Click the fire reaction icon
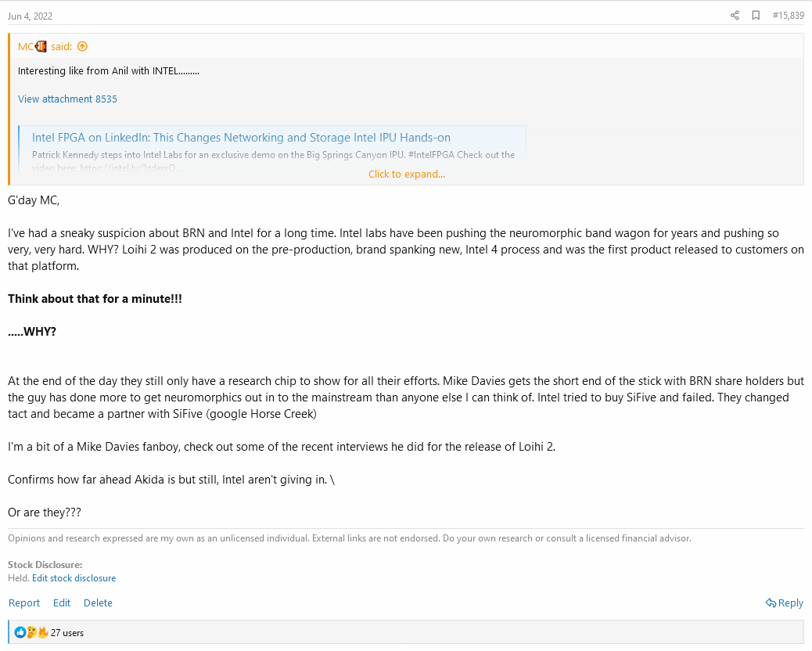Screen dimensions: 812x651 42,632
